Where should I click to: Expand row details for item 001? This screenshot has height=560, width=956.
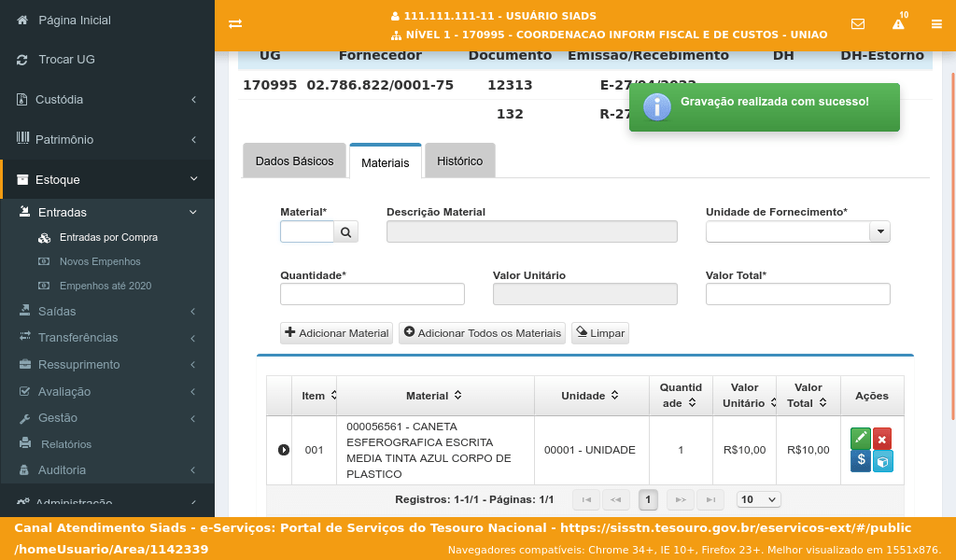click(x=284, y=450)
